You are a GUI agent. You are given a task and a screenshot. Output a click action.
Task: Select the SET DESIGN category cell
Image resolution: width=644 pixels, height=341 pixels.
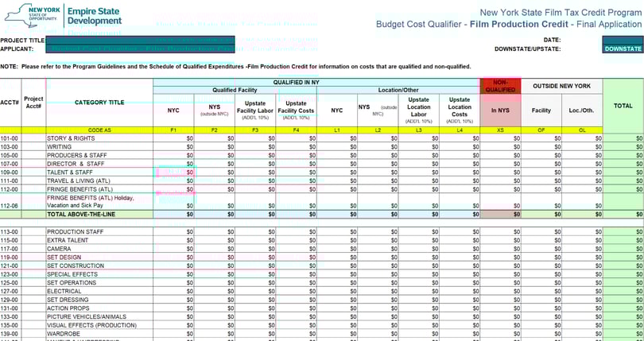coord(99,258)
